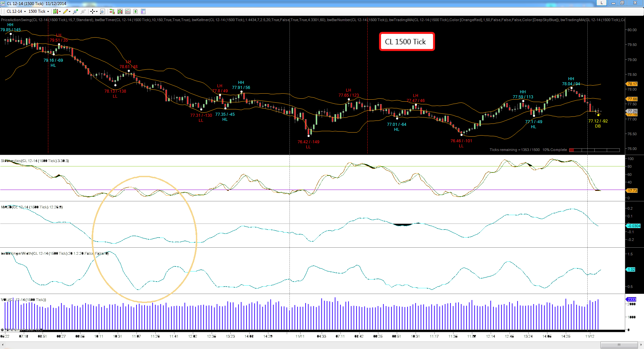Open the strategies dollar-sign icon
This screenshot has height=349, width=644.
pyautogui.click(x=136, y=11)
